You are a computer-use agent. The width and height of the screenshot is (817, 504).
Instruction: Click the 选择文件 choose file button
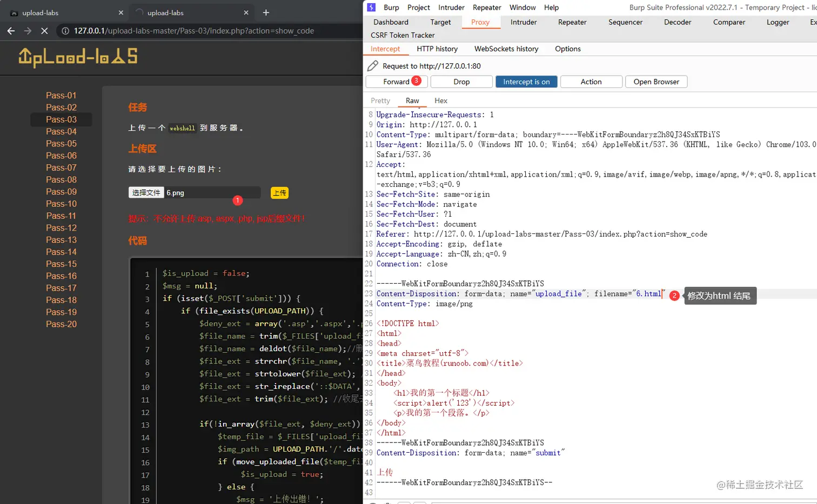click(x=146, y=192)
